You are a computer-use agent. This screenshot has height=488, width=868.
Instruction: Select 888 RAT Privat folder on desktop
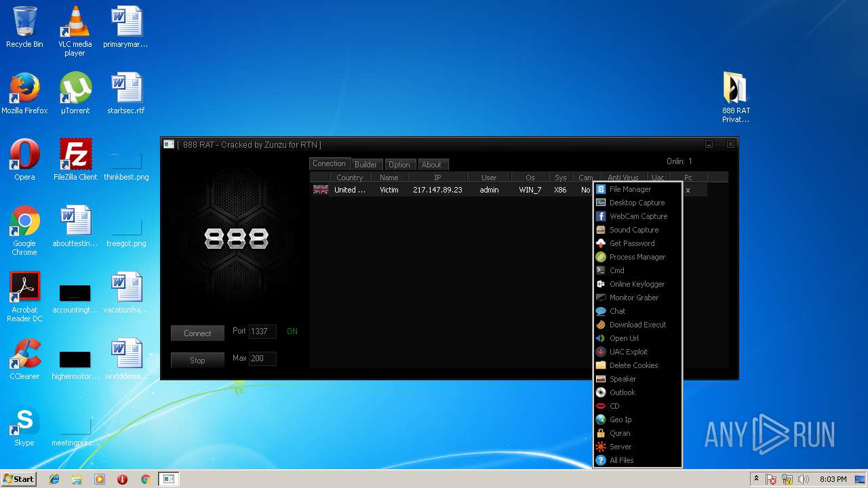pos(736,98)
